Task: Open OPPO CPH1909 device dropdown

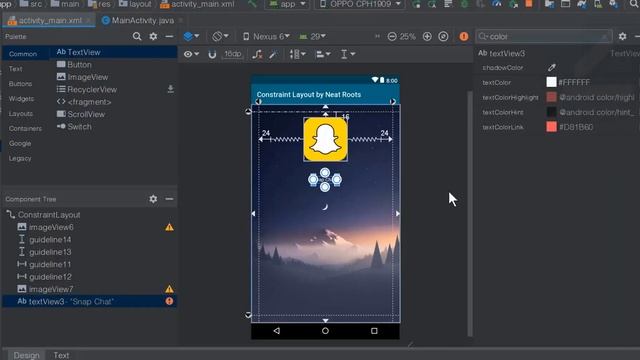Action: [360, 4]
